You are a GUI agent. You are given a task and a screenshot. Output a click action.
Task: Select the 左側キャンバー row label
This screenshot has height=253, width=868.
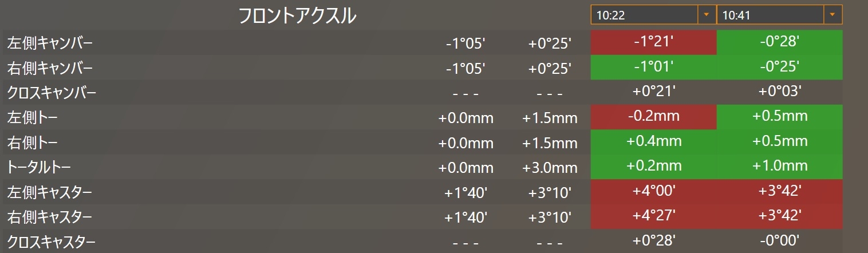(50, 43)
